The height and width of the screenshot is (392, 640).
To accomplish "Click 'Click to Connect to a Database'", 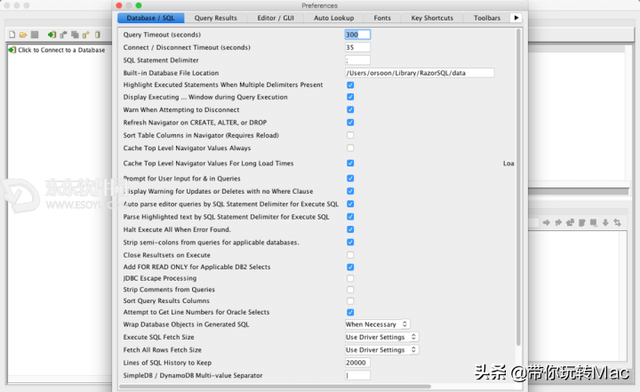I will pyautogui.click(x=61, y=50).
